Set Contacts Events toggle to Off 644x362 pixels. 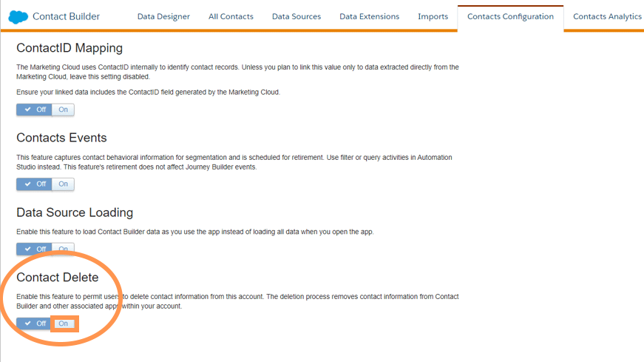[x=35, y=184]
